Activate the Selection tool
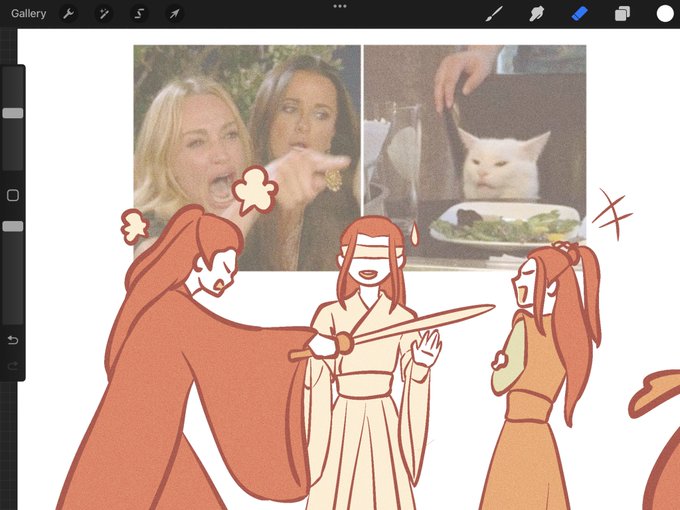This screenshot has width=680, height=510. (x=139, y=14)
